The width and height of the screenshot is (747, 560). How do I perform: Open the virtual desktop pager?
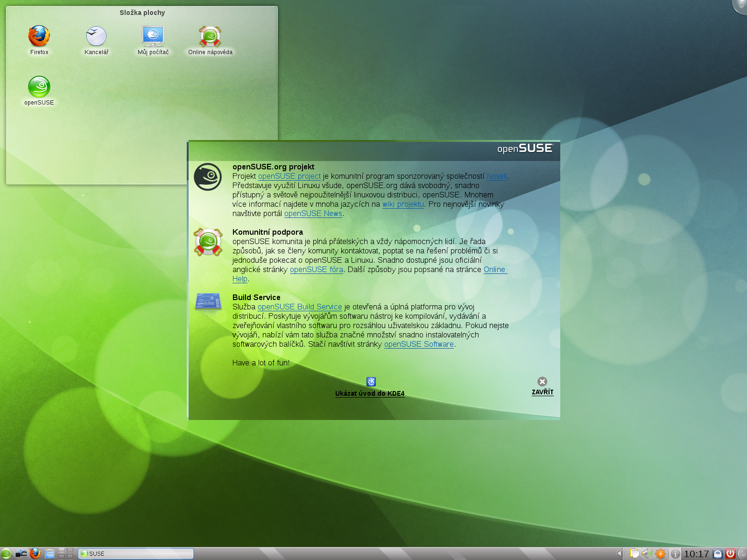pyautogui.click(x=66, y=553)
